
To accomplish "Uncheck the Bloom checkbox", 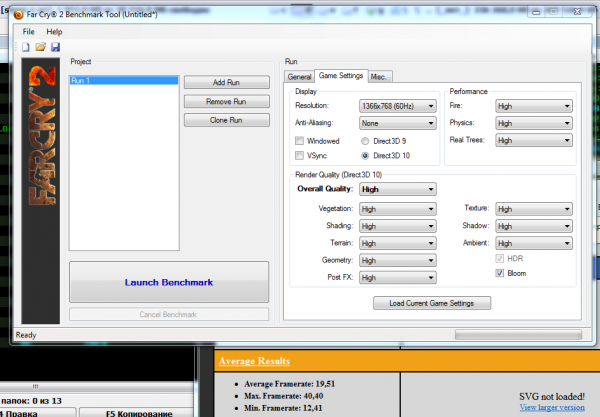I will point(501,273).
